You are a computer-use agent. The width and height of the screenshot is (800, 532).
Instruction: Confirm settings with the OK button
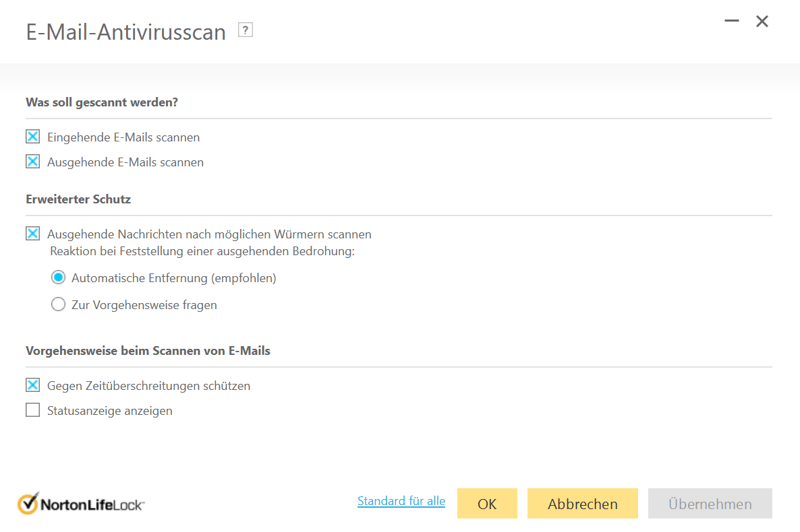487,504
